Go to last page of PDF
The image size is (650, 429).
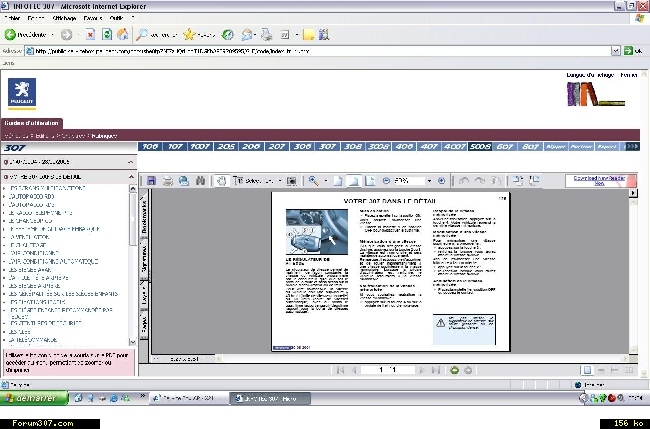coord(435,370)
